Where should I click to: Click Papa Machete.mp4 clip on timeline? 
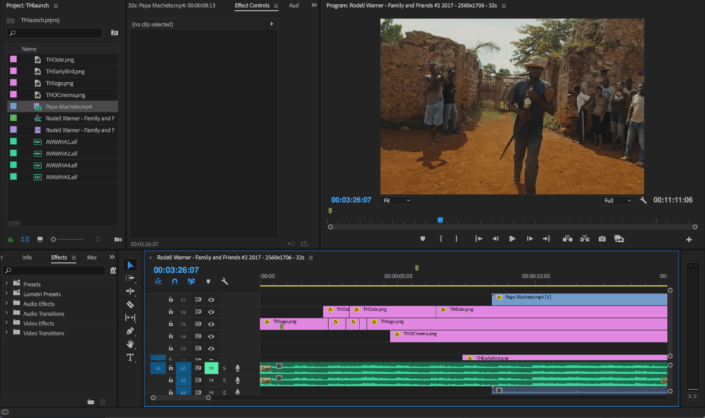[580, 299]
